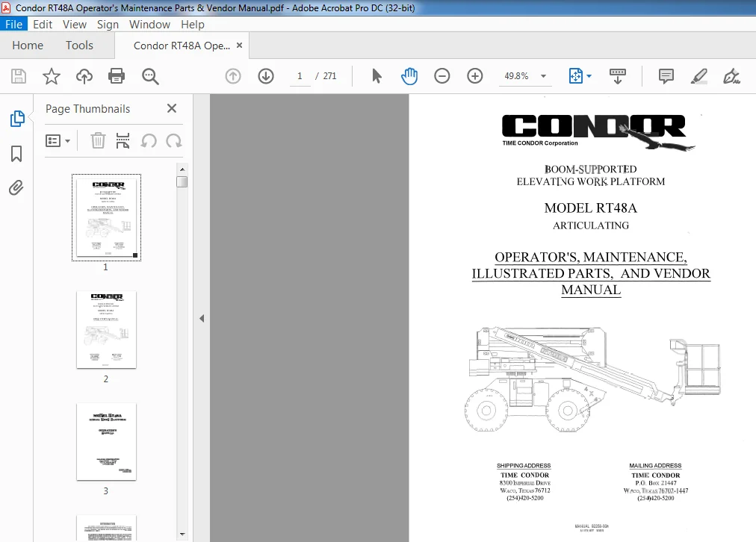Open Page Thumbnails panel icon in sidebar
Screen dimensions: 756x542
pyautogui.click(x=17, y=119)
